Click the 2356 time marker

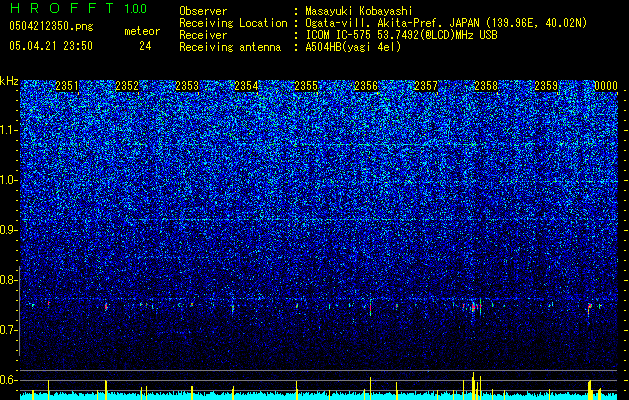click(366, 86)
